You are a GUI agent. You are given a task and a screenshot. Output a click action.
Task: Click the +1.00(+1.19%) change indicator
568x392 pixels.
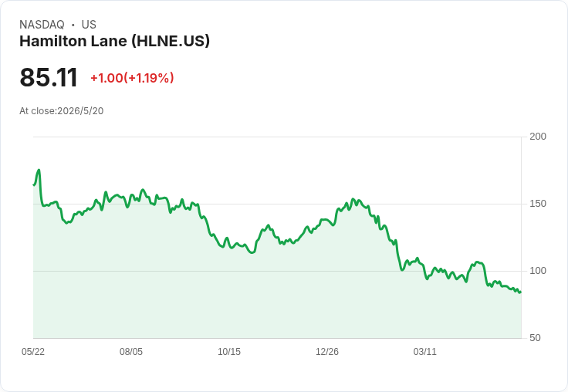[x=132, y=78]
